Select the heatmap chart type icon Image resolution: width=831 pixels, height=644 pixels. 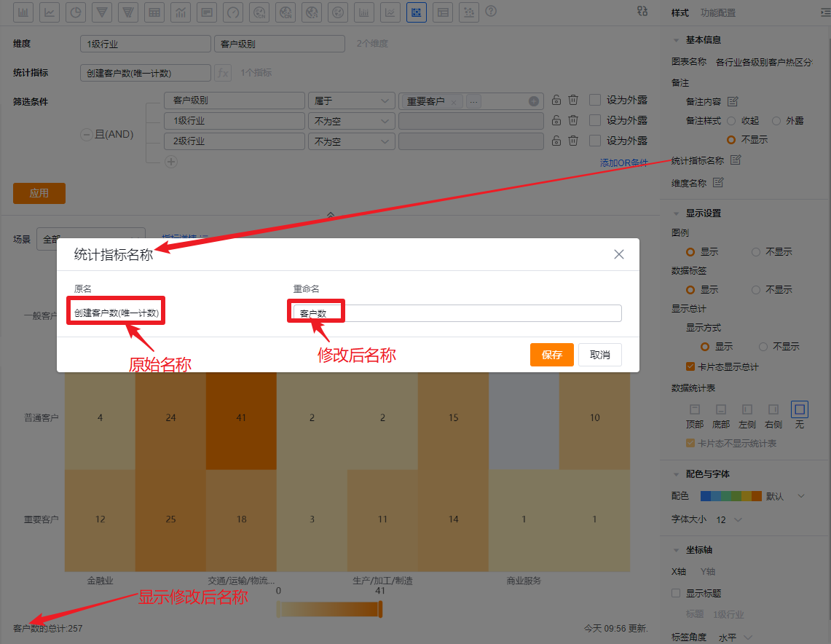(416, 12)
